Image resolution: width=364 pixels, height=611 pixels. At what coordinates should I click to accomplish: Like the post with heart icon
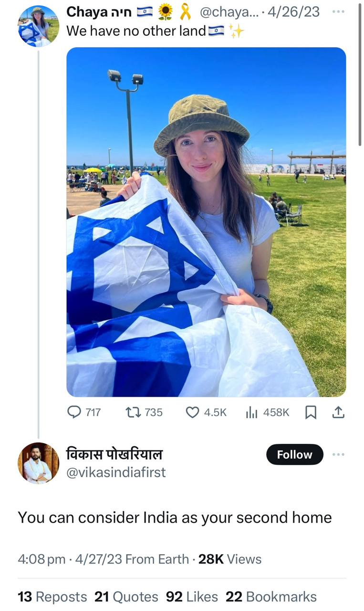[192, 412]
